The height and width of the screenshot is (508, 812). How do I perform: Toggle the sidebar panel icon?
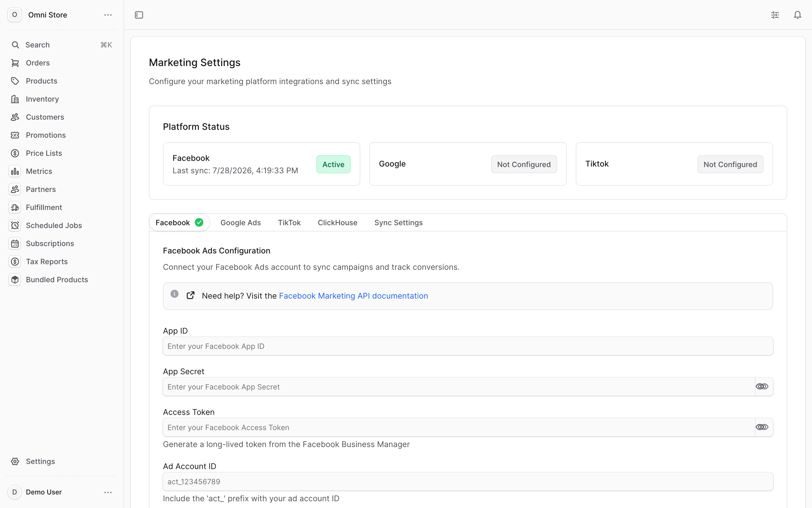[x=139, y=15]
